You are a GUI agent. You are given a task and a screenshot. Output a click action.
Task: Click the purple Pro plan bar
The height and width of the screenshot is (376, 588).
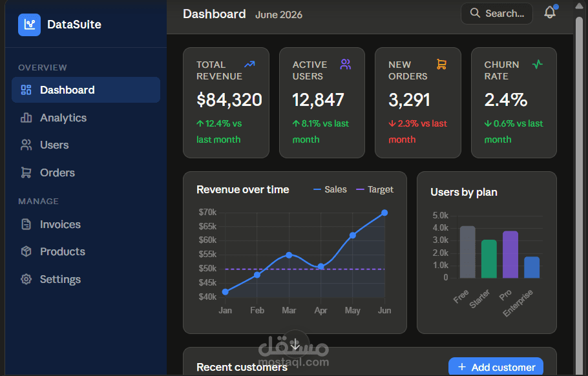point(510,255)
